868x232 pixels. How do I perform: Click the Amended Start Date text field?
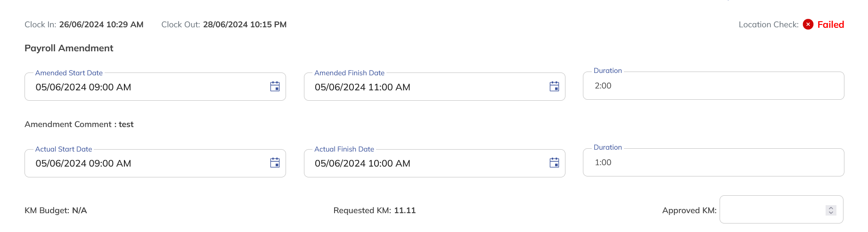(x=141, y=87)
